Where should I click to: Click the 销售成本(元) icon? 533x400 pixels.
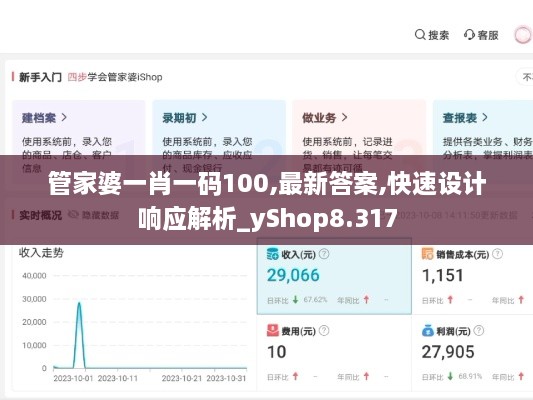tap(427, 254)
